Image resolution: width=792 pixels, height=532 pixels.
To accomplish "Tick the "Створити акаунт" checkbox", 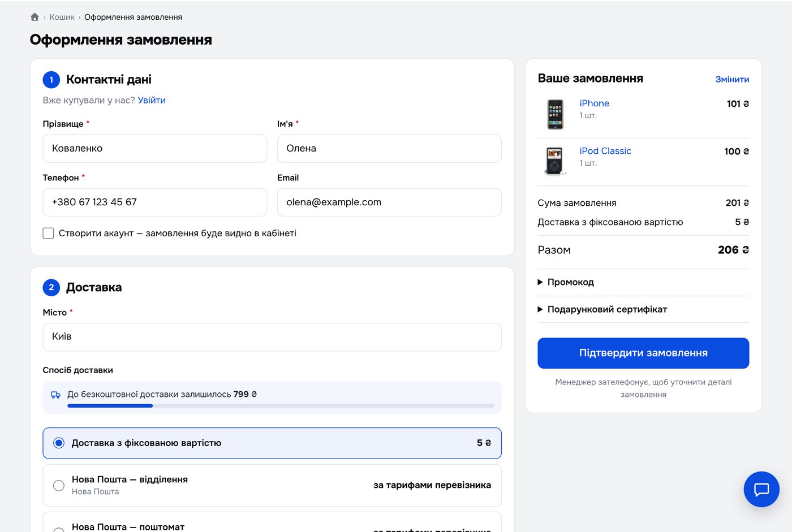I will pyautogui.click(x=48, y=233).
